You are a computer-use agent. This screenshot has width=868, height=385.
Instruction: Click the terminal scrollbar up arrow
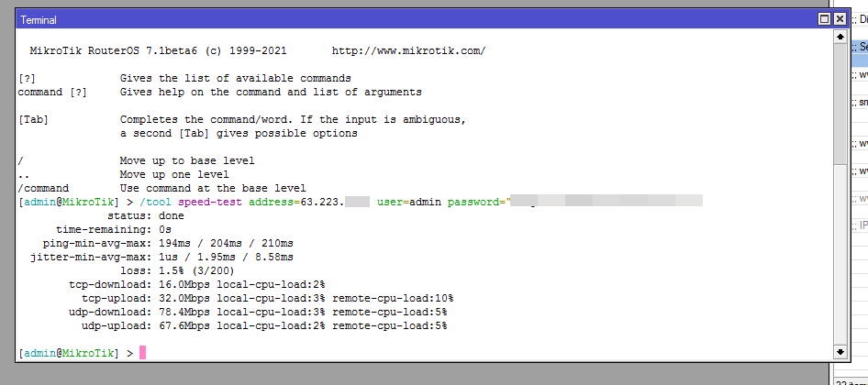click(x=839, y=37)
